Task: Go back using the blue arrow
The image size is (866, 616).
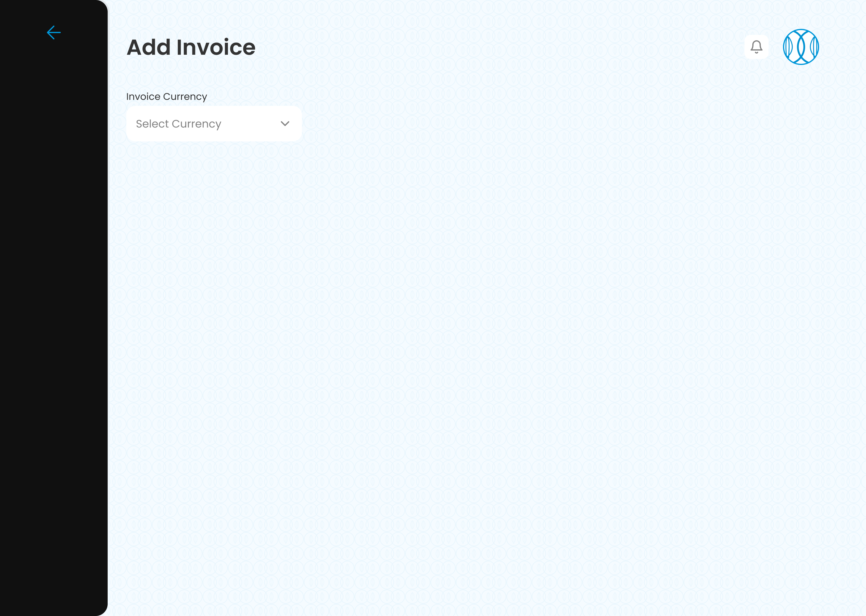Action: 54,32
